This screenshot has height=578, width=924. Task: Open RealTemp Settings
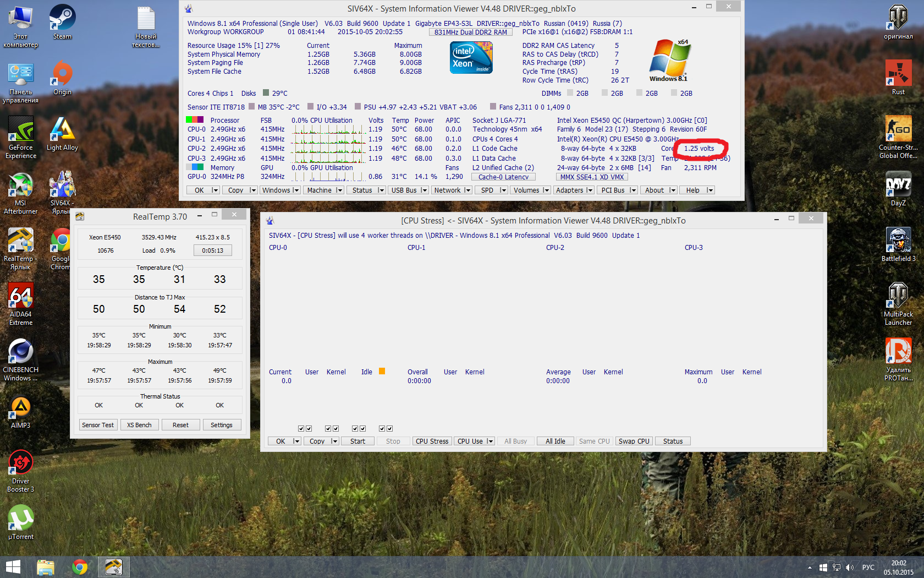(222, 425)
